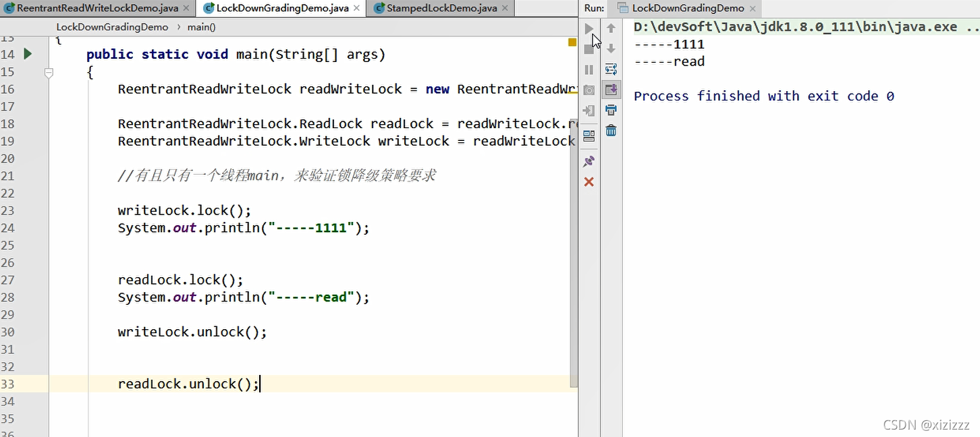
Task: Click line number 33 in the gutter
Action: [x=7, y=384]
